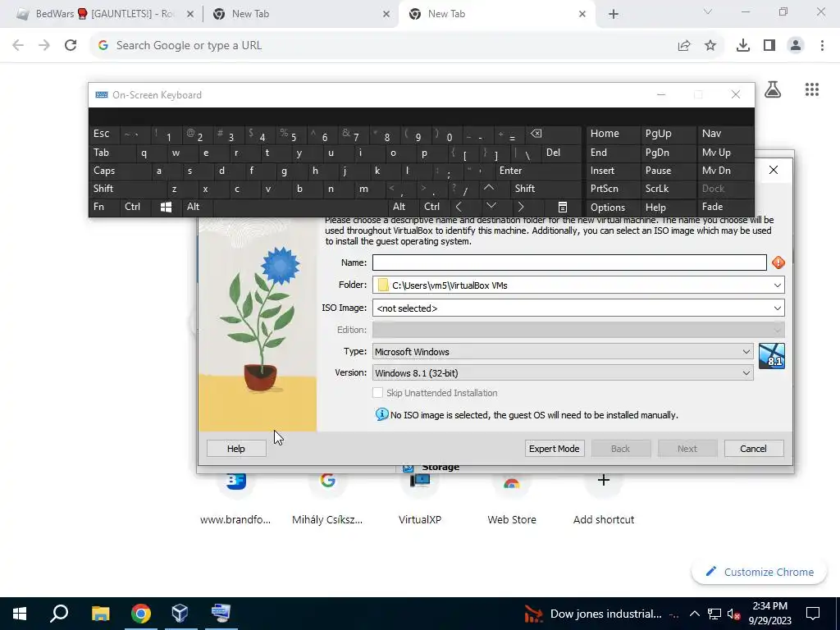Click the Search Labs flask icon
Image resolution: width=840 pixels, height=630 pixels.
pyautogui.click(x=773, y=89)
